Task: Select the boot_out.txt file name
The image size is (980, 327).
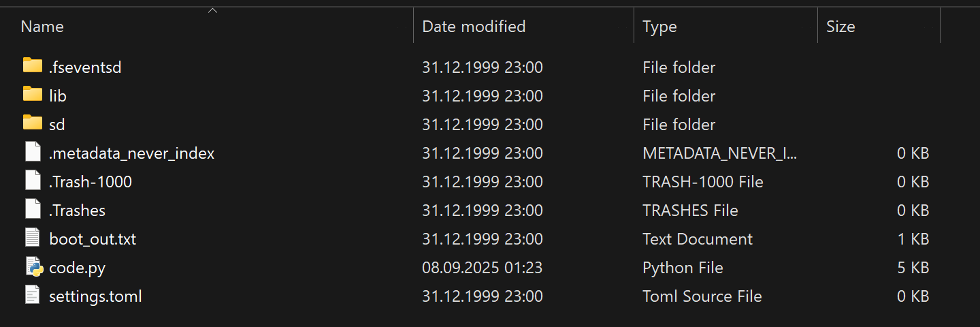Action: tap(93, 239)
